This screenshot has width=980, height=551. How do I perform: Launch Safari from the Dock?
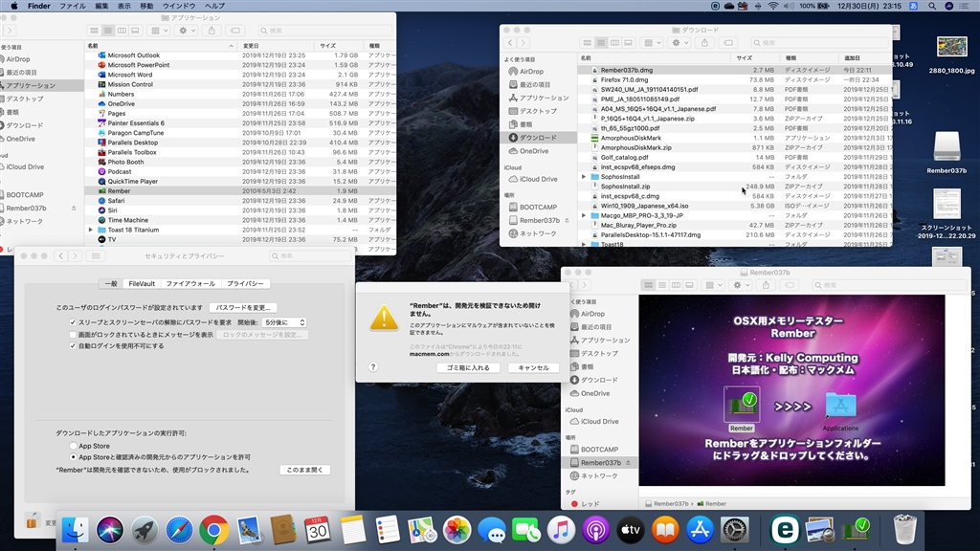pos(179,529)
